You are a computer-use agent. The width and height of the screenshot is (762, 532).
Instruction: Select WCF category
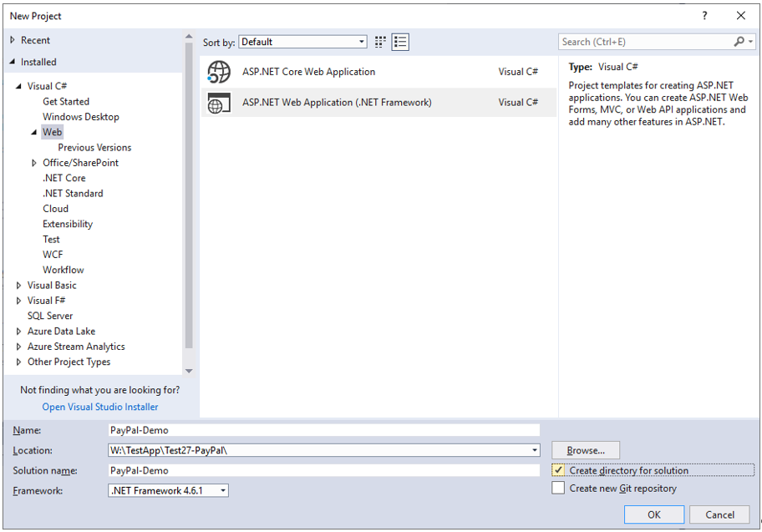[x=53, y=255]
